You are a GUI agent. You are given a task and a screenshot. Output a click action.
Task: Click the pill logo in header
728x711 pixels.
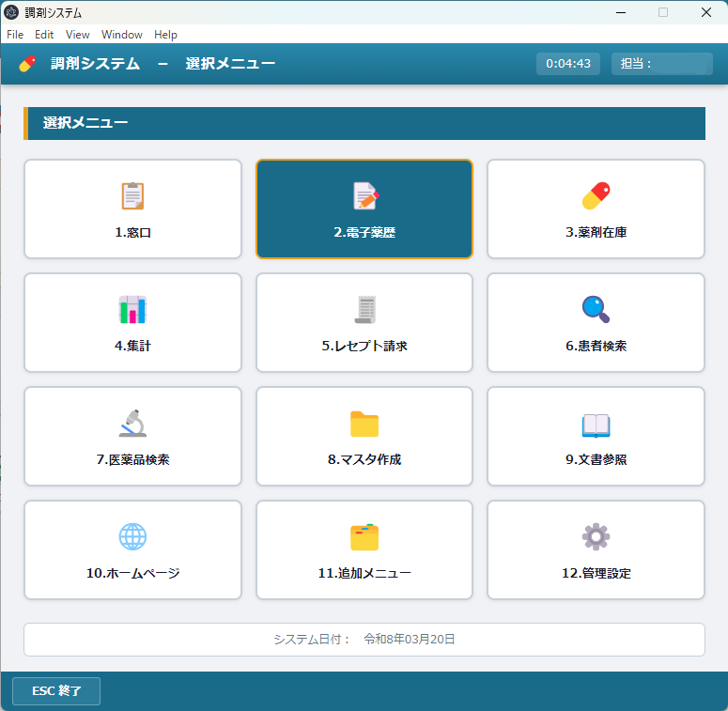(x=27, y=64)
